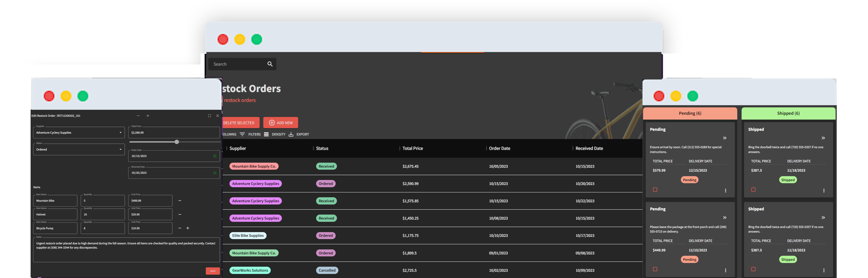
Task: Click the Unit Price field showing $19.99
Action: [150, 228]
